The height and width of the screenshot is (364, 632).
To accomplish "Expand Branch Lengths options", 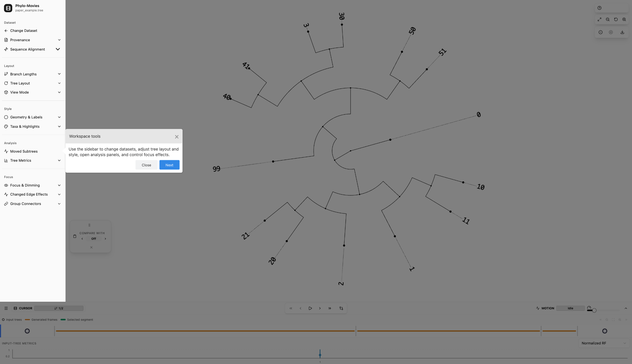I will pos(33,74).
